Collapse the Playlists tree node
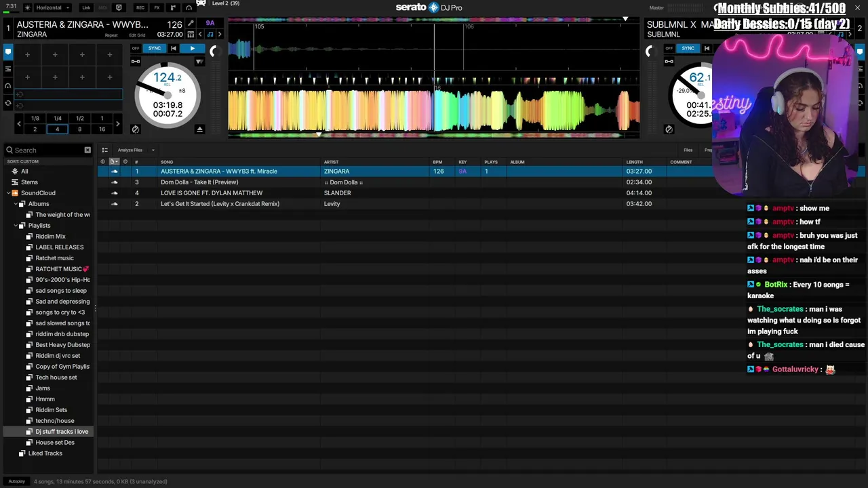This screenshot has height=488, width=868. (x=16, y=226)
